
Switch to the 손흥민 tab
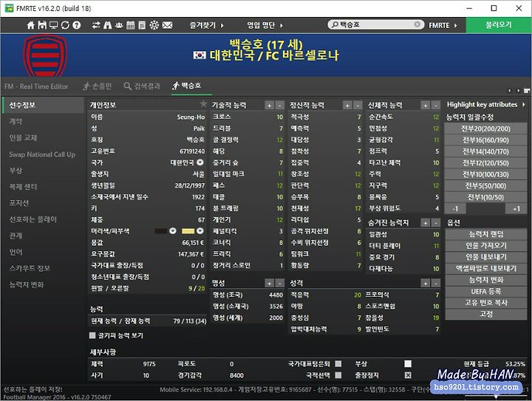tap(98, 86)
